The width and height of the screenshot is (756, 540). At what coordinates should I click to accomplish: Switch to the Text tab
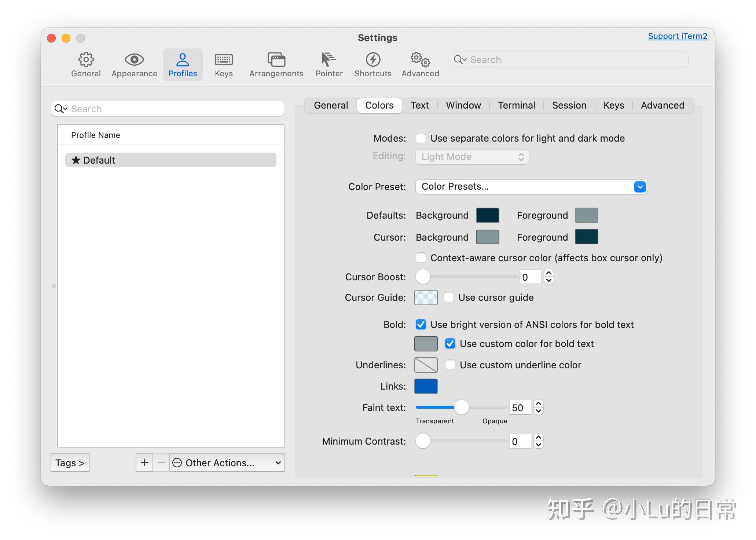tap(419, 106)
